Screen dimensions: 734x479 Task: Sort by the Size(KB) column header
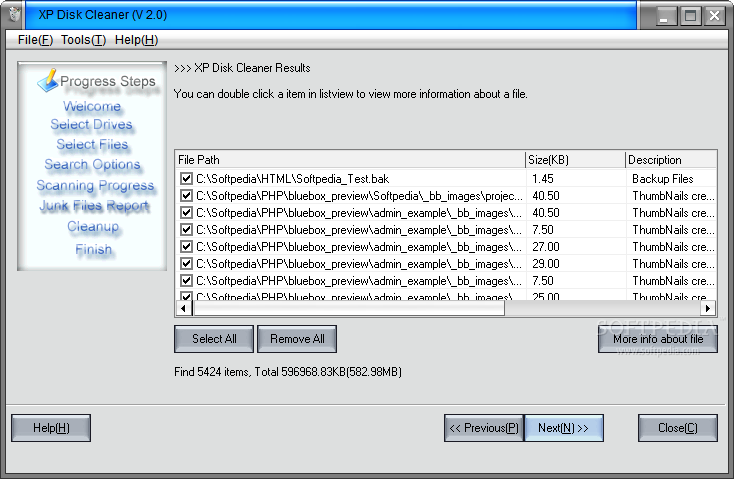coord(575,160)
